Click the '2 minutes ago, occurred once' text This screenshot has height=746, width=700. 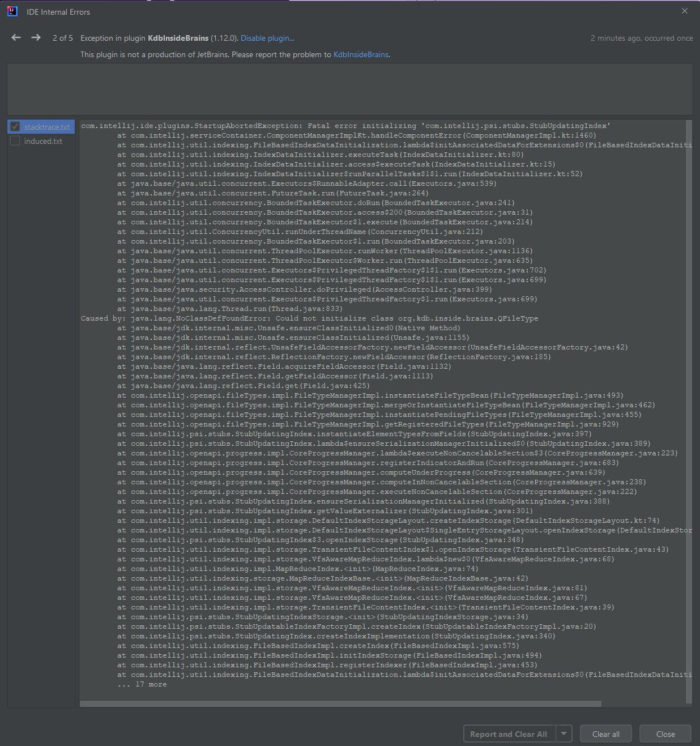point(642,38)
